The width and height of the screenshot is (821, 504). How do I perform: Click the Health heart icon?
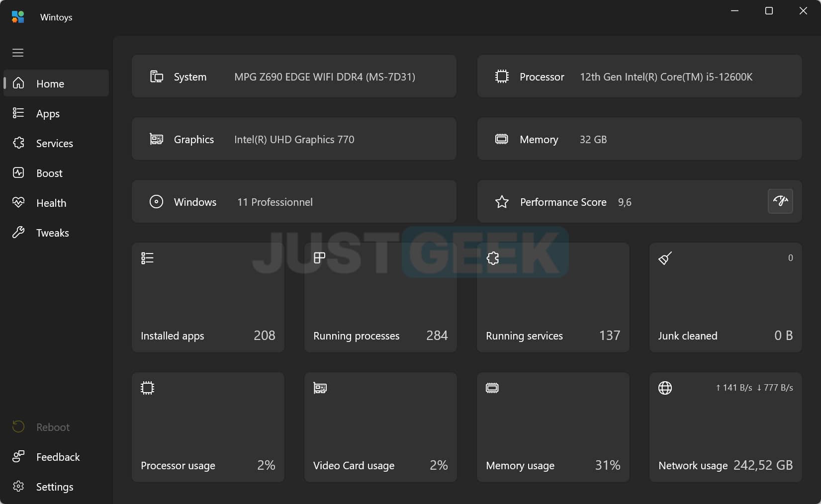point(18,202)
